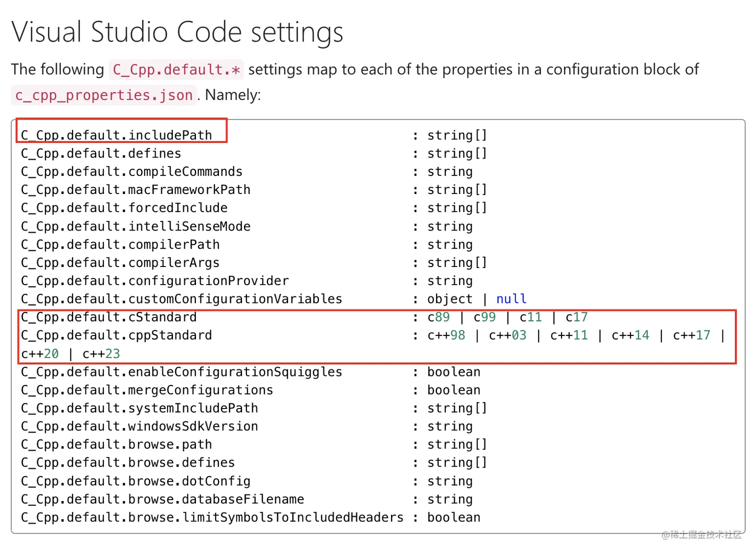756x554 pixels.
Task: Click C_Cpp.default.macFrameworkPath text
Action: [135, 190]
